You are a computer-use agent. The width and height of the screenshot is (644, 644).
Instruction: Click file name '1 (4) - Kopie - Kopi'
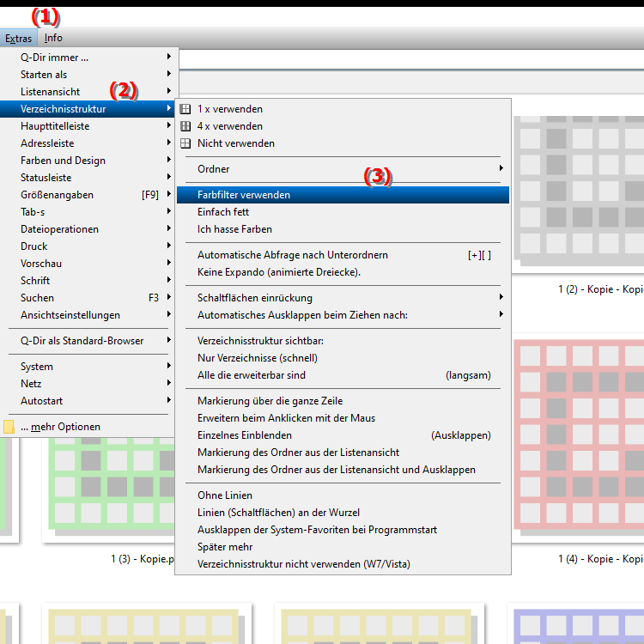coord(601,559)
